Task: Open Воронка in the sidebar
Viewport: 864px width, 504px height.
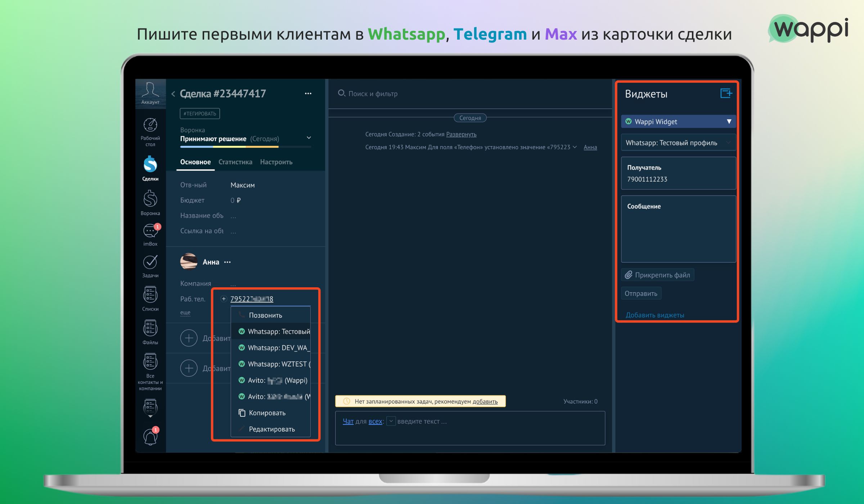Action: (150, 203)
